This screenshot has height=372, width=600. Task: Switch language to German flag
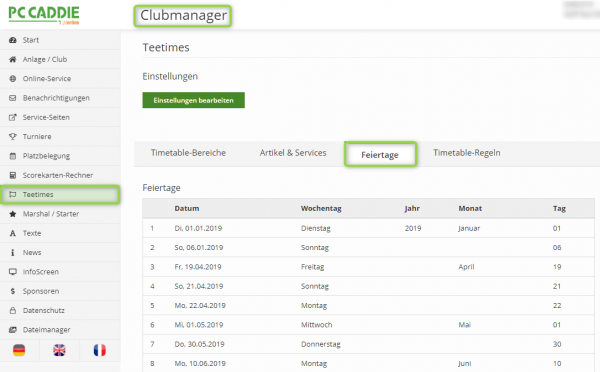pos(19,350)
